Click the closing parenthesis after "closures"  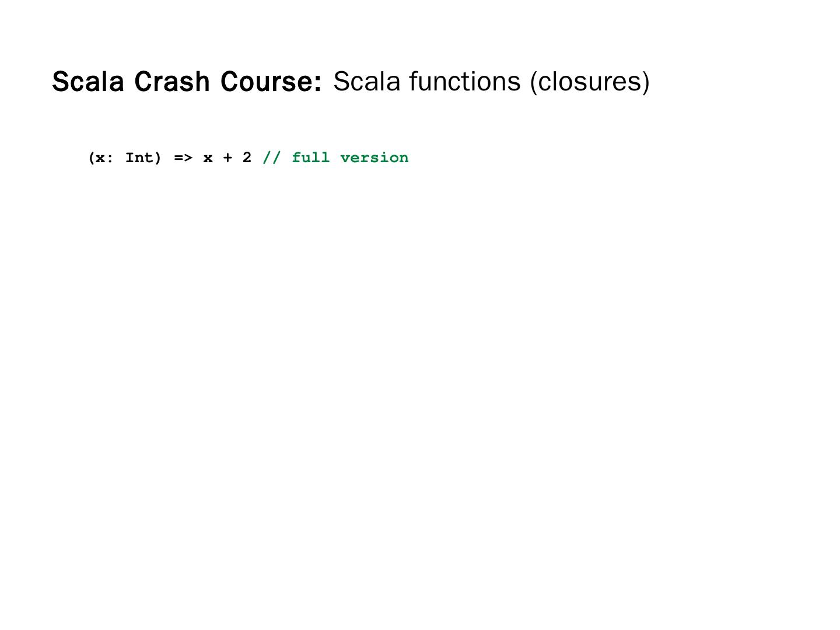click(x=646, y=82)
